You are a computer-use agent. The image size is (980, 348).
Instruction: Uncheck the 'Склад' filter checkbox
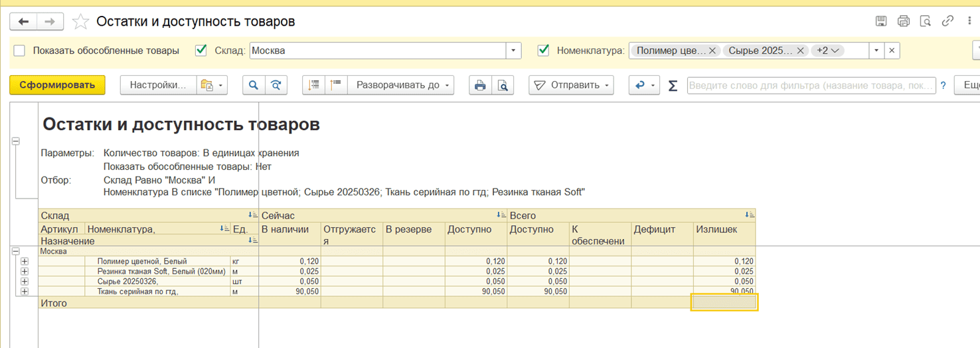201,50
